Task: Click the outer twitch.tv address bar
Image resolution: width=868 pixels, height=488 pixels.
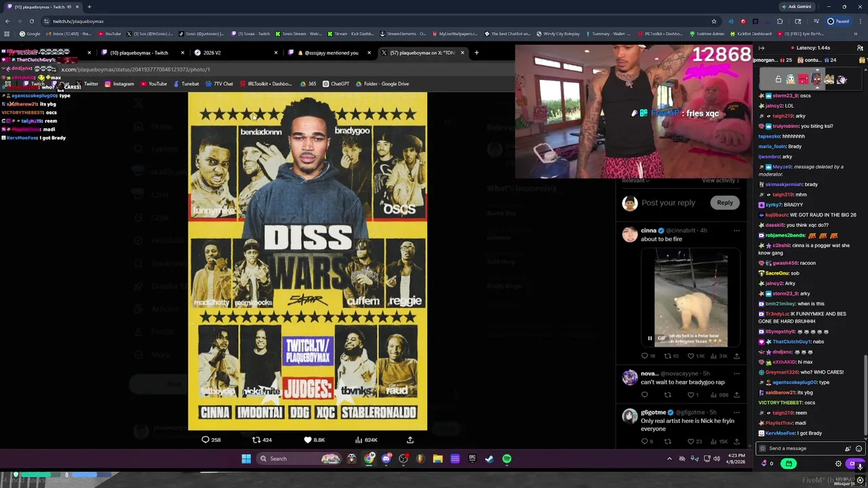Action: click(373, 21)
